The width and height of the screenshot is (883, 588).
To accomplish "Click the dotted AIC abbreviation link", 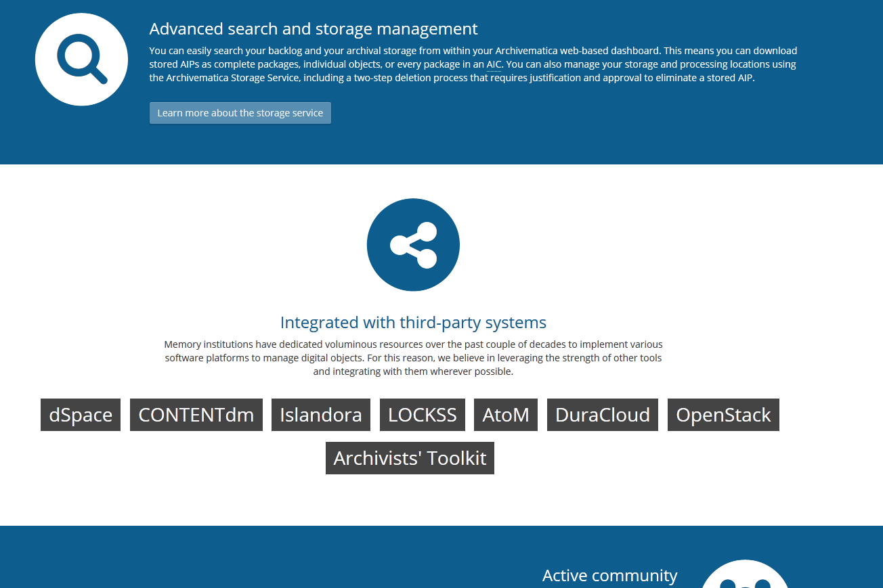I will (x=494, y=65).
